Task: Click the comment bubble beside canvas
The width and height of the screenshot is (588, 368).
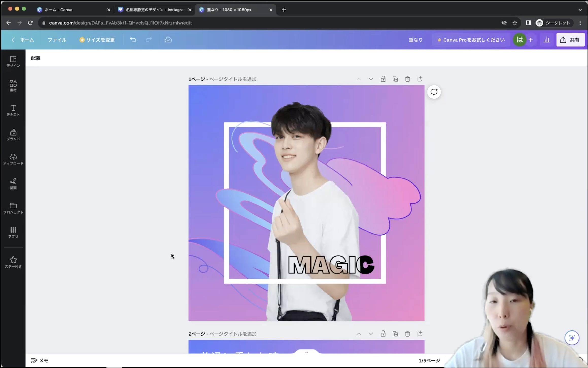Action: click(434, 92)
